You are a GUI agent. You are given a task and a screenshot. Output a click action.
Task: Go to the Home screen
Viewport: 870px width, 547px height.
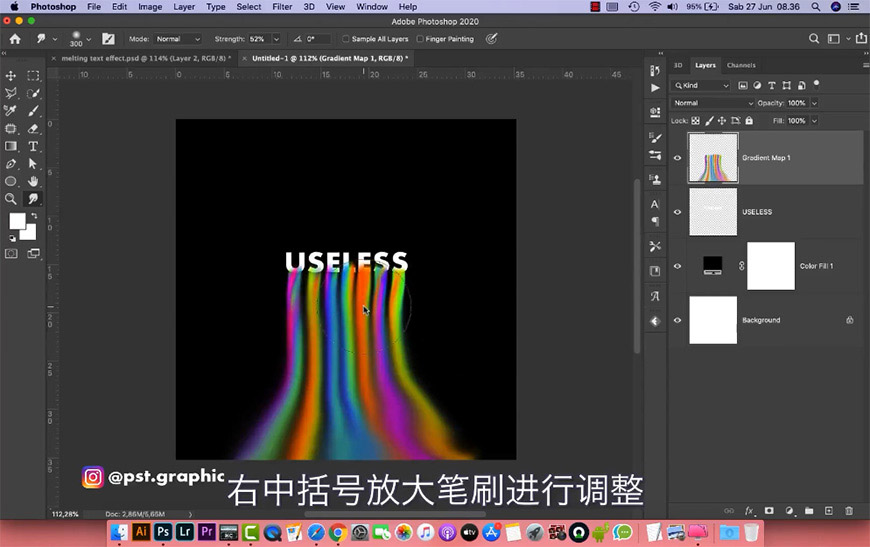pos(15,39)
